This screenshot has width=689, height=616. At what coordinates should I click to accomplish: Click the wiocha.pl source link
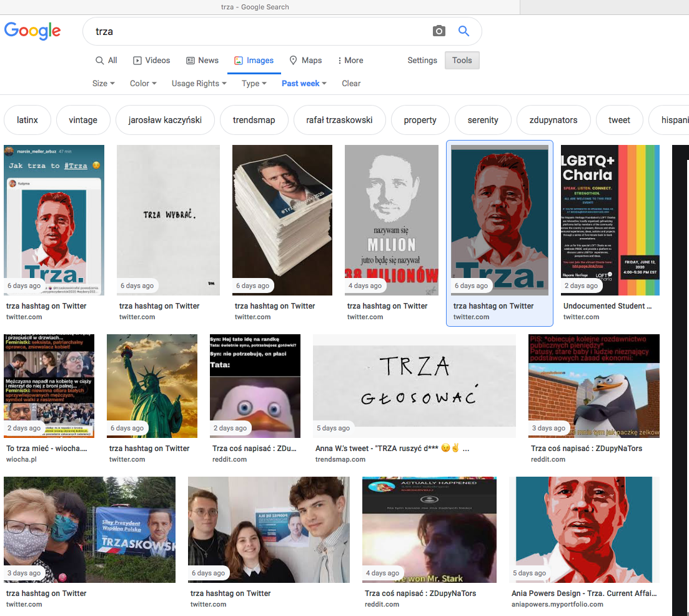21,459
